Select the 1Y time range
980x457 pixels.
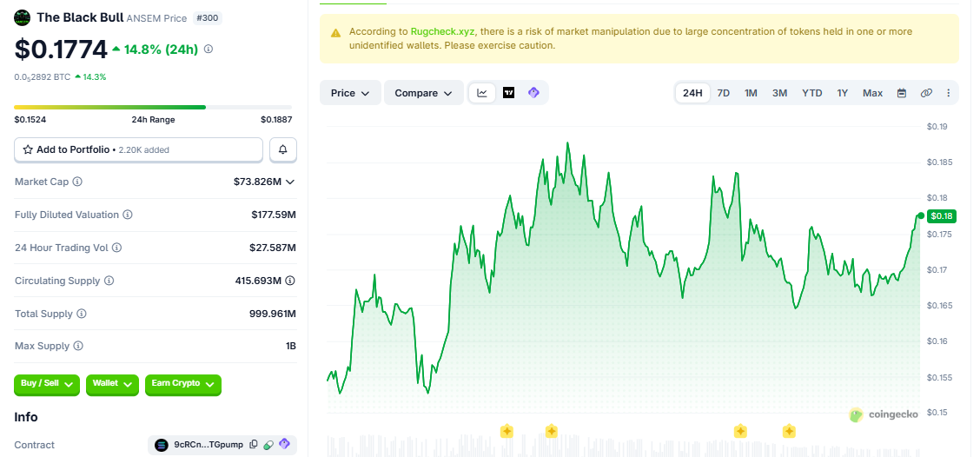[843, 93]
